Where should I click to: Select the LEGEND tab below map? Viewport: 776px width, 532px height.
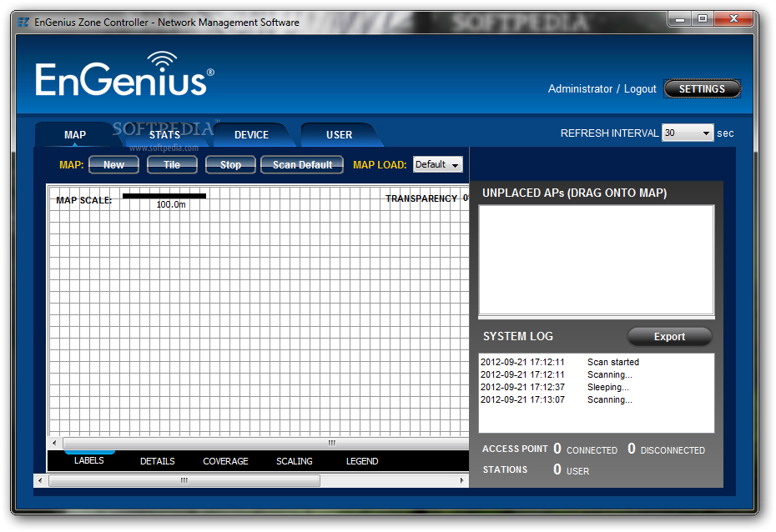pyautogui.click(x=362, y=461)
